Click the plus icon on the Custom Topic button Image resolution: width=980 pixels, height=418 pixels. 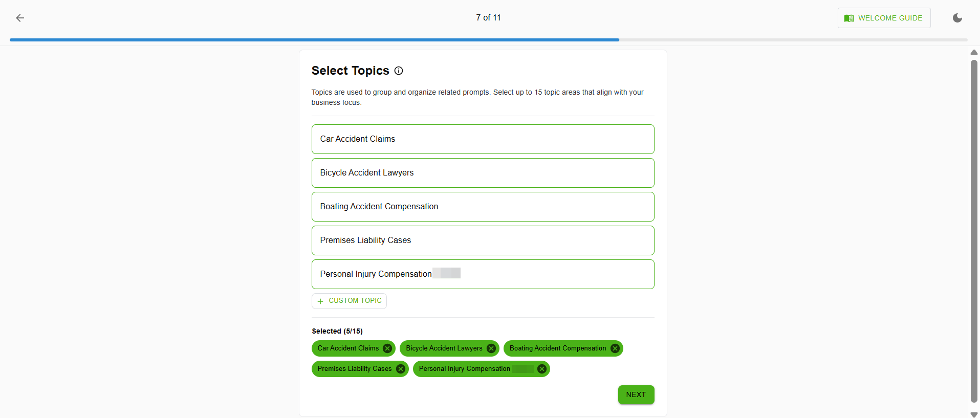point(320,301)
